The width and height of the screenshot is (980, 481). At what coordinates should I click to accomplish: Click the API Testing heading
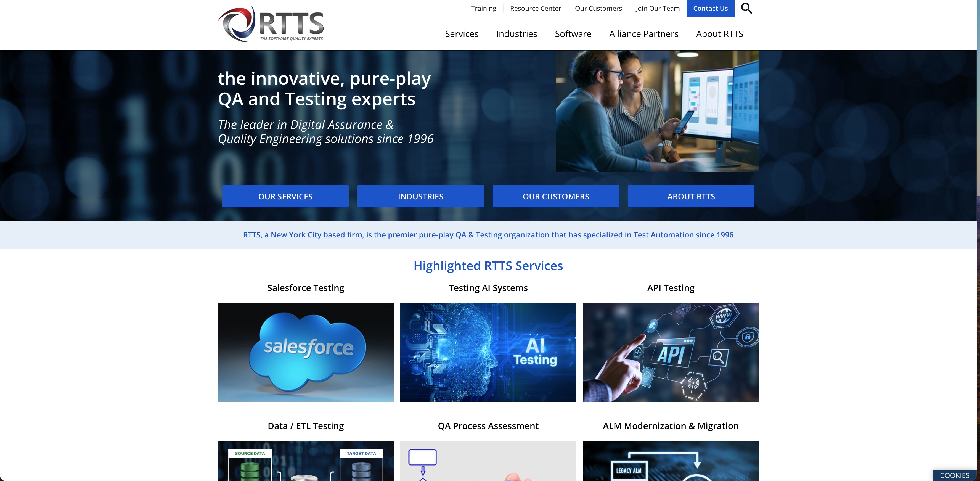(x=671, y=288)
